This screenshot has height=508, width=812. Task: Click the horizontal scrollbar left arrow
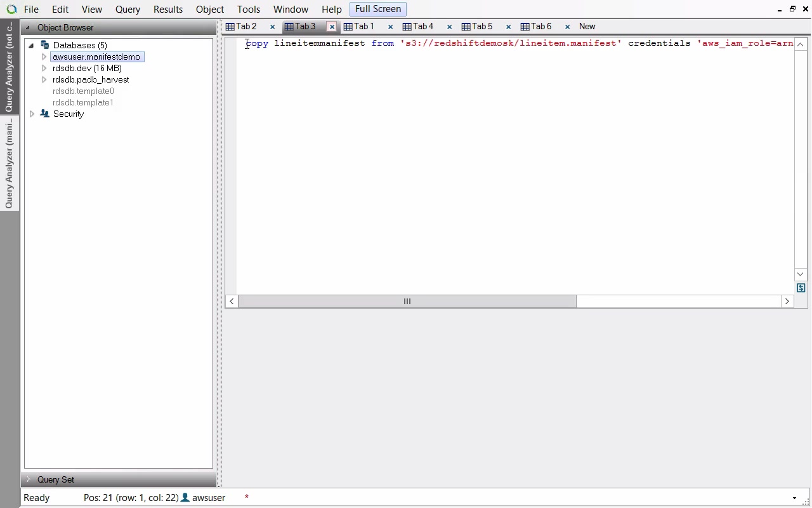point(232,302)
